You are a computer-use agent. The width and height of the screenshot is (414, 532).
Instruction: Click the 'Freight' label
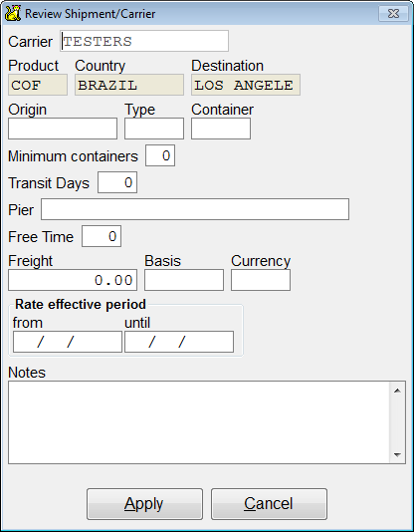click(31, 261)
